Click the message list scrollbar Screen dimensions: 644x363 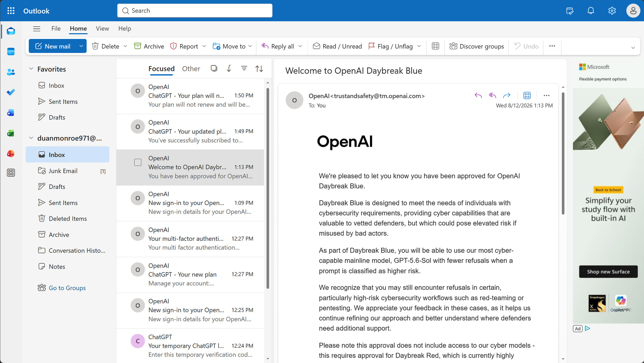(268, 188)
